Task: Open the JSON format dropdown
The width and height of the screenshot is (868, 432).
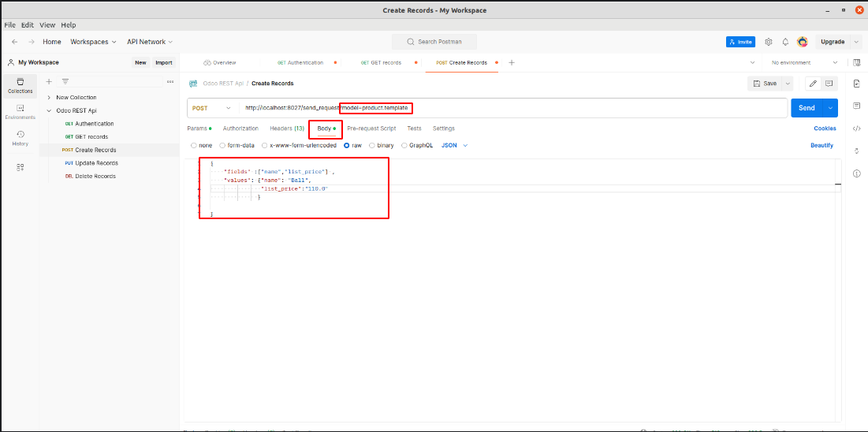Action: pos(454,145)
